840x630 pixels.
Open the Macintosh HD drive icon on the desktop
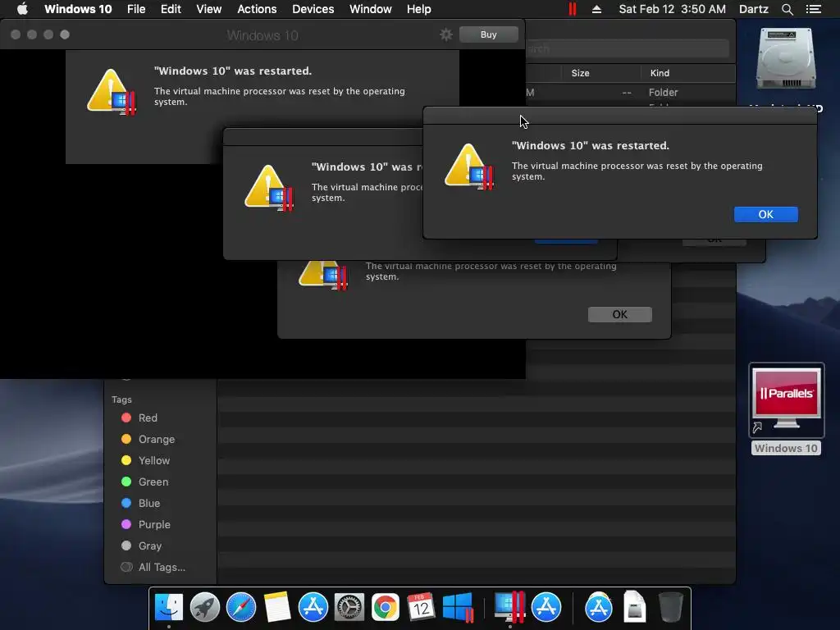pos(786,59)
